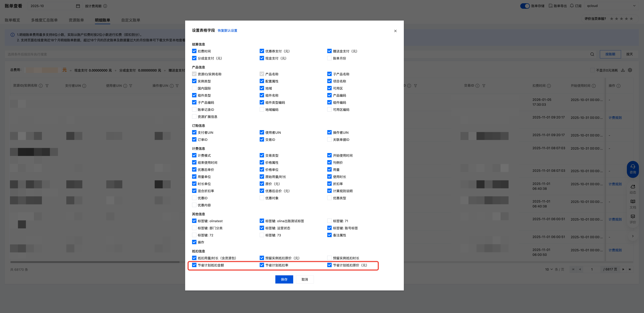The width and height of the screenshot is (644, 313).
Task: Click the download bill icon
Action: pyautogui.click(x=623, y=70)
